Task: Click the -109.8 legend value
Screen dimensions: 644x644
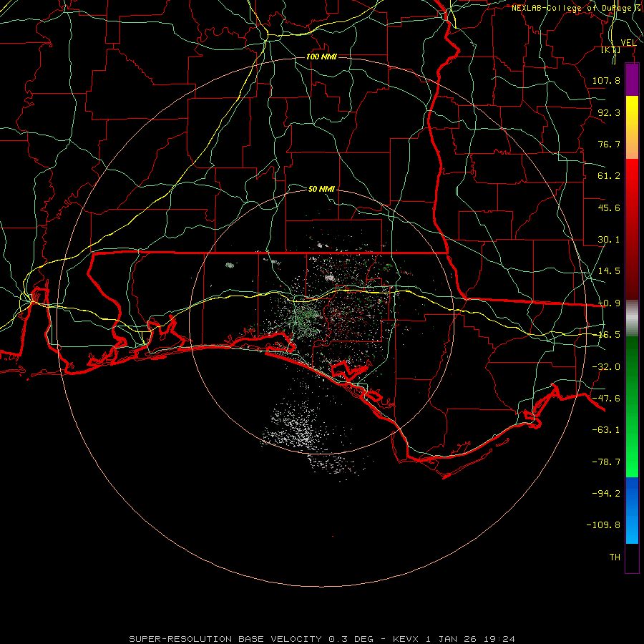Action: click(603, 525)
